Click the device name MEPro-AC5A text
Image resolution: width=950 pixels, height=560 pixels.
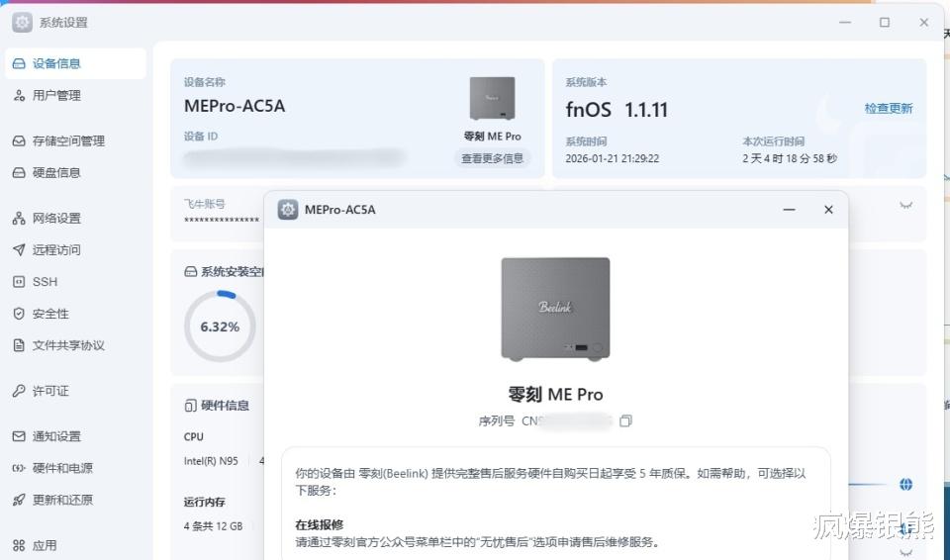(x=235, y=106)
